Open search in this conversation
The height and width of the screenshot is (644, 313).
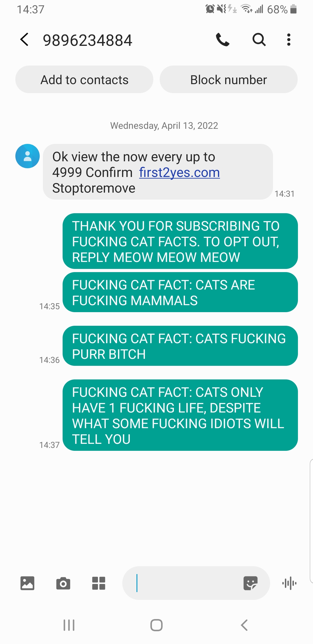[259, 39]
